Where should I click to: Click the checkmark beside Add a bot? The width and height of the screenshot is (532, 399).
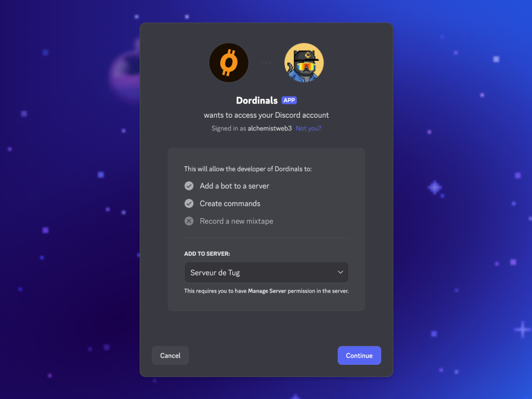tap(189, 186)
